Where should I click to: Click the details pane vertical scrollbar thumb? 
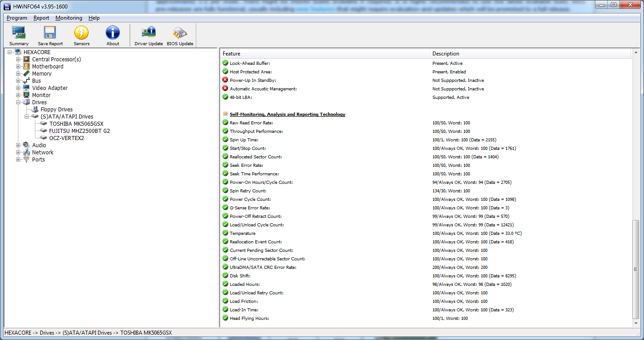636,269
